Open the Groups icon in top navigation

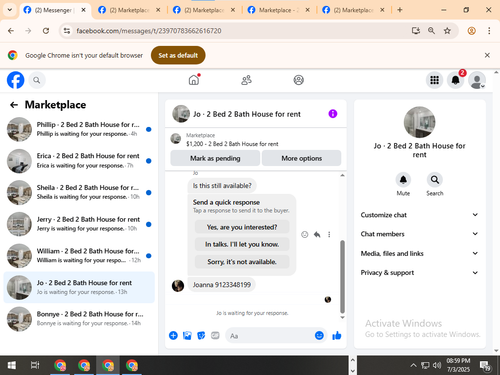(298, 80)
